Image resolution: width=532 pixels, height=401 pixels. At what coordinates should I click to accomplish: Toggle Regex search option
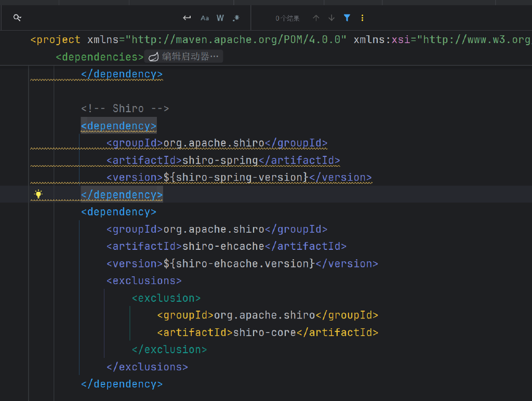pyautogui.click(x=236, y=18)
